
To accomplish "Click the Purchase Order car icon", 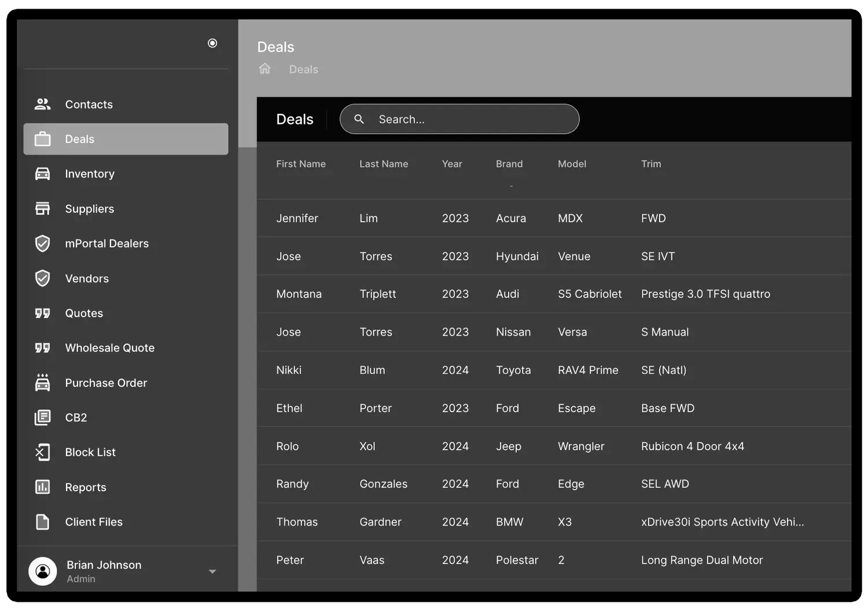I will pos(43,383).
